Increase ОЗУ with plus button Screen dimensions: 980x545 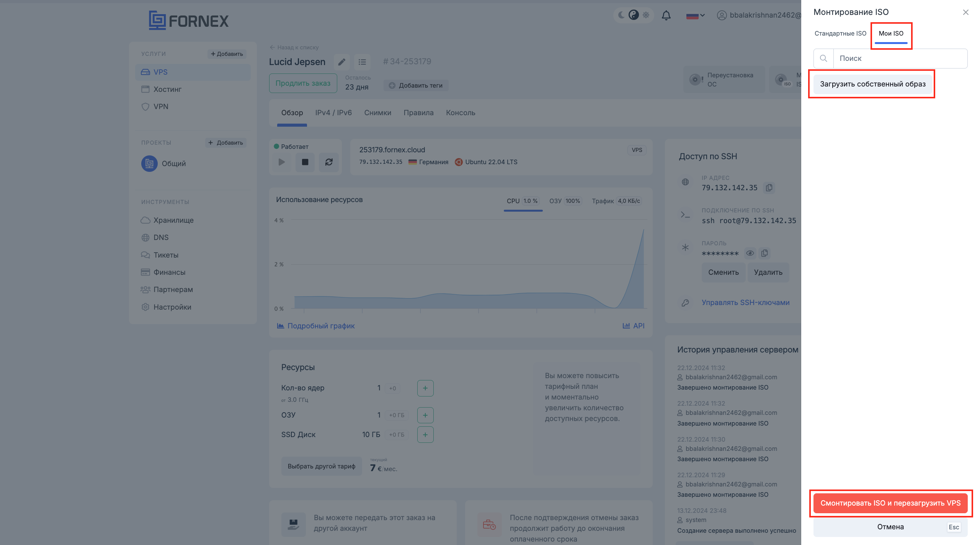click(425, 415)
